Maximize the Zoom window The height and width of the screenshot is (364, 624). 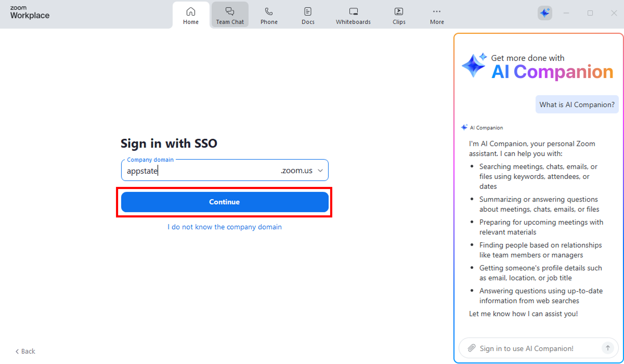590,13
